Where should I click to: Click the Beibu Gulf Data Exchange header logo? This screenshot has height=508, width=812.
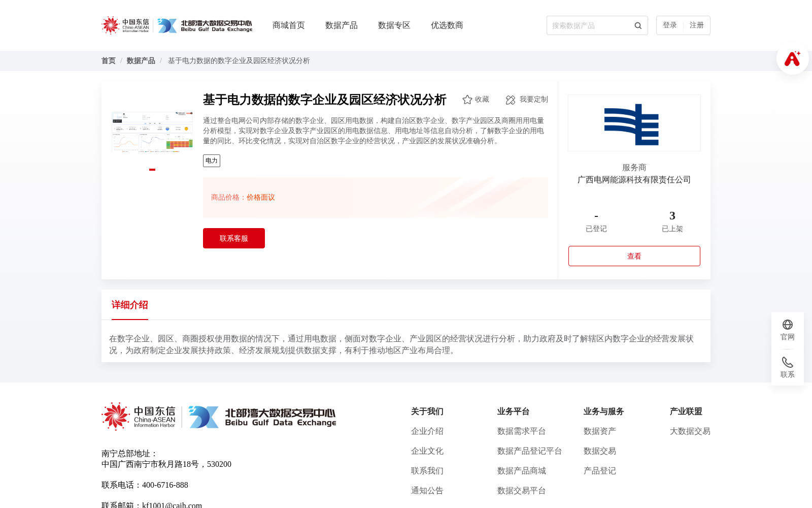click(205, 25)
